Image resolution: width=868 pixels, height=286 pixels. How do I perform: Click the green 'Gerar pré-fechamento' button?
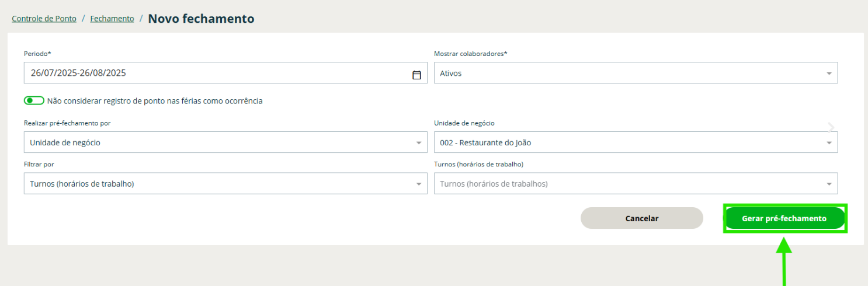pyautogui.click(x=784, y=218)
